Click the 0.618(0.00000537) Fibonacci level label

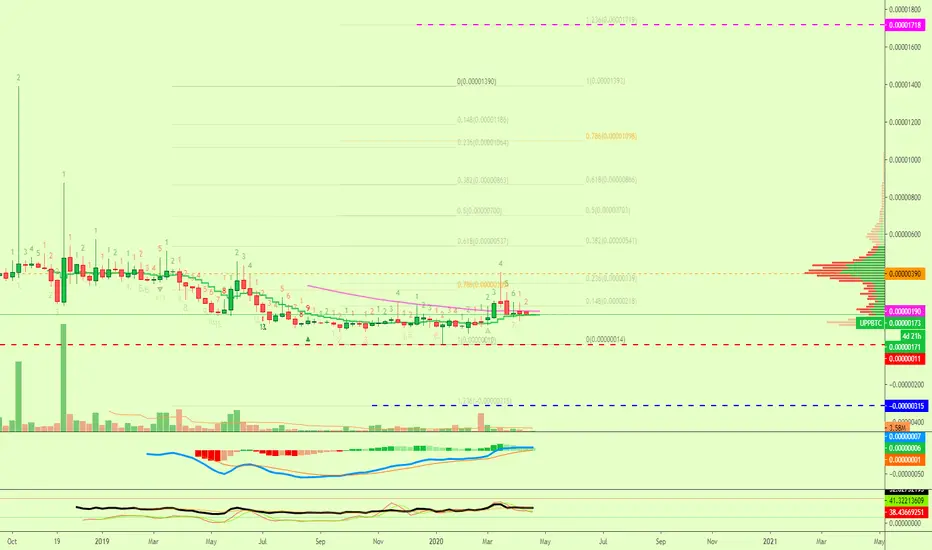tap(483, 241)
